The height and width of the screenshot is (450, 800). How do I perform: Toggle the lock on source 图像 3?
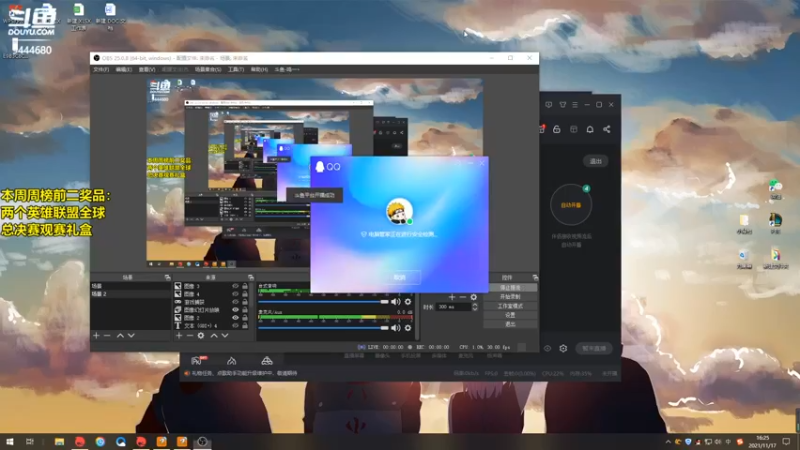point(245,286)
